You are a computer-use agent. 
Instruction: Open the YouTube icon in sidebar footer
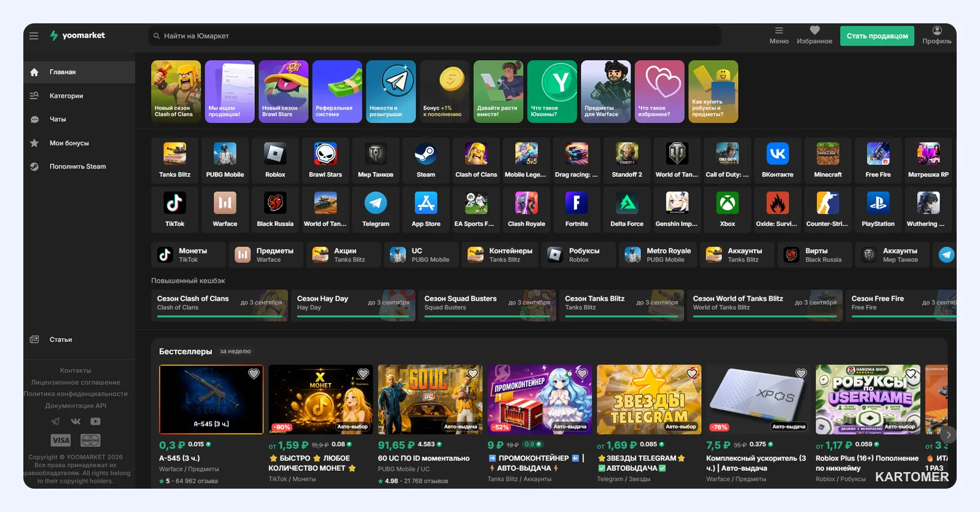pos(95,421)
